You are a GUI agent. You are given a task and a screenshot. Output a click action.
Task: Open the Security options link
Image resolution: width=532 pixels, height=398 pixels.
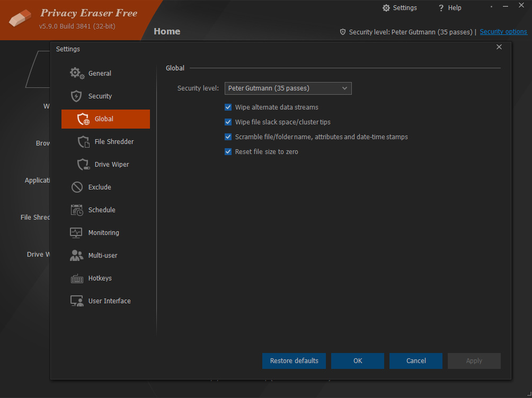coord(503,32)
